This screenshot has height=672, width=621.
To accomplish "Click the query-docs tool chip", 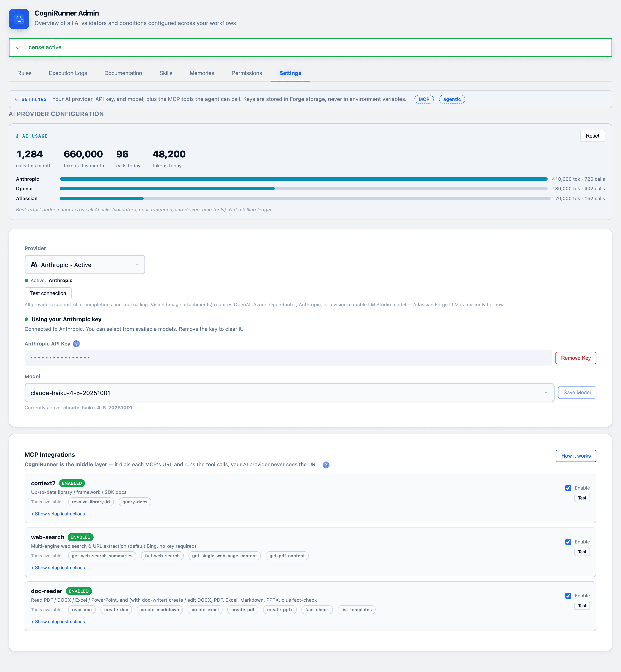I will coord(135,502).
